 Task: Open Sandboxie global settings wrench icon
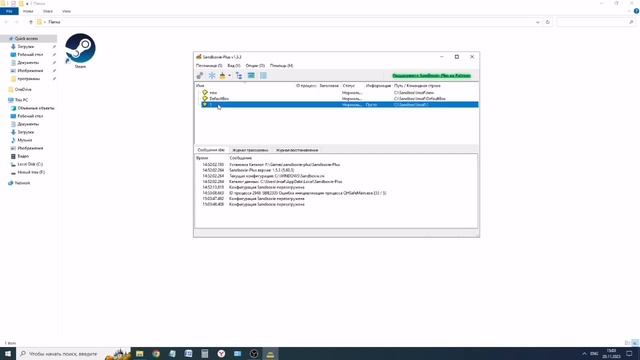pyautogui.click(x=200, y=76)
